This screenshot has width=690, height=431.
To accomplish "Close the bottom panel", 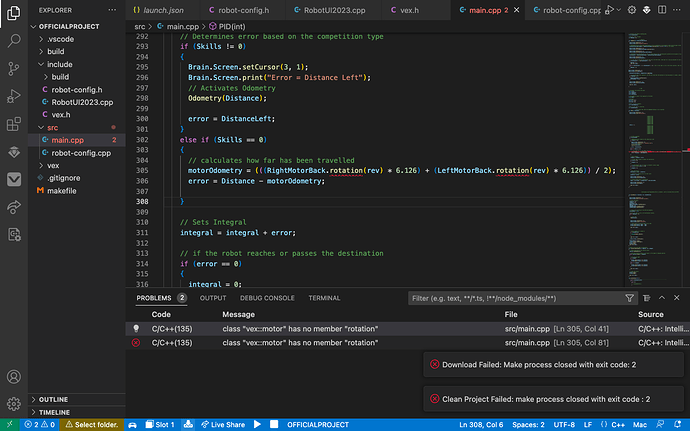I will point(677,298).
